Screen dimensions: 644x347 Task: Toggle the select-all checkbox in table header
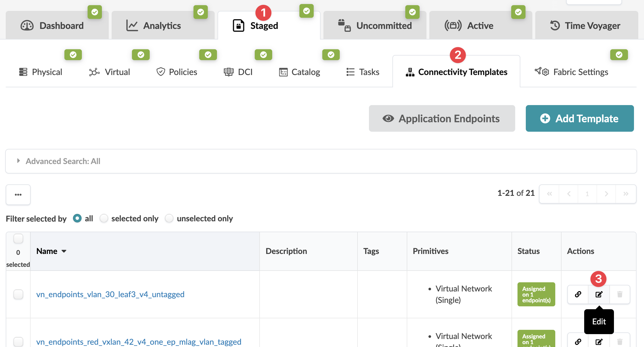[18, 238]
